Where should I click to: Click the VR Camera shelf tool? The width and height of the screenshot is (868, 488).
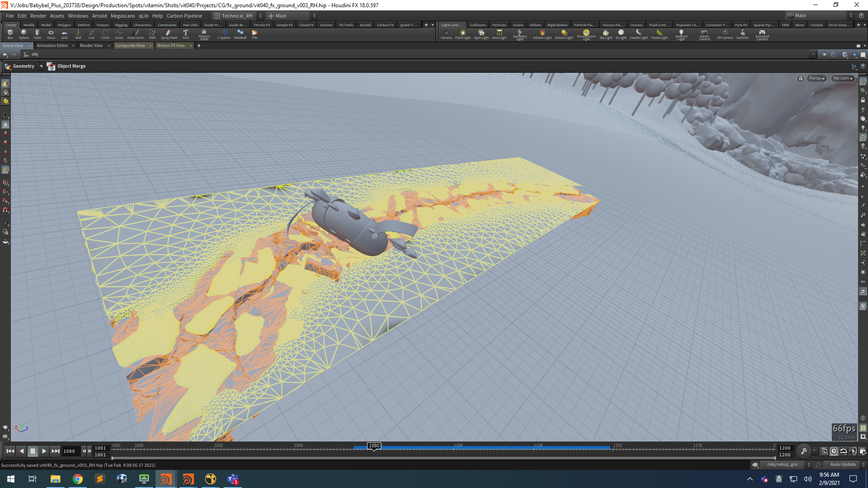pos(725,34)
